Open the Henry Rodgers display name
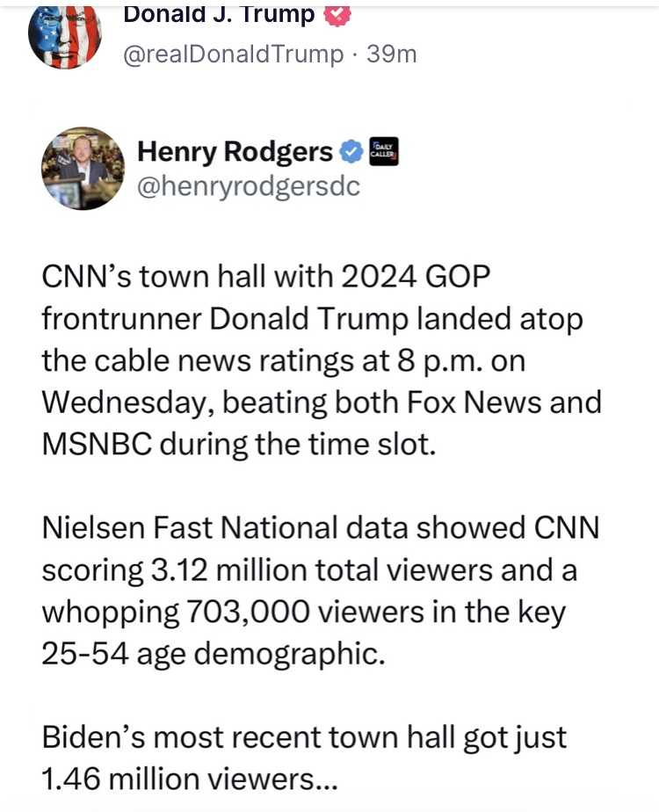 [x=235, y=152]
